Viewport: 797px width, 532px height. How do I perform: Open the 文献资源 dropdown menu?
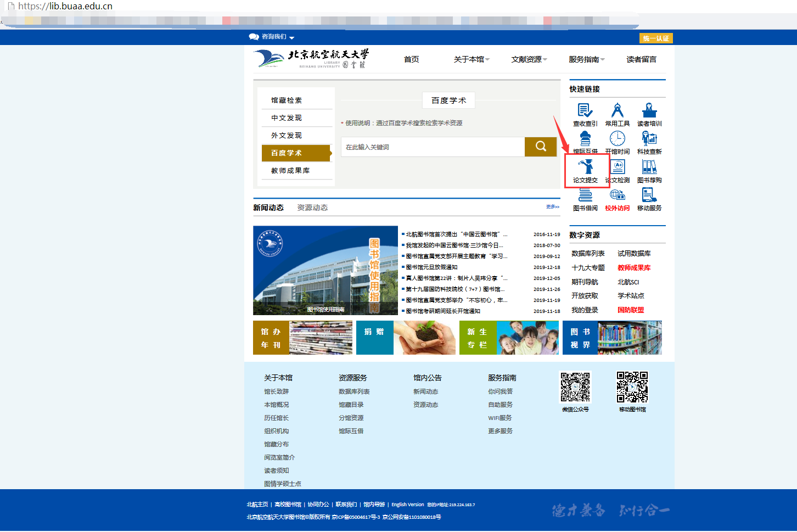point(529,59)
